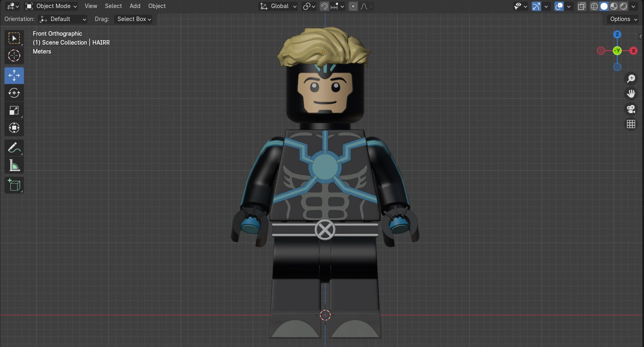Select wireframe viewport shading
The height and width of the screenshot is (347, 644).
(x=594, y=6)
